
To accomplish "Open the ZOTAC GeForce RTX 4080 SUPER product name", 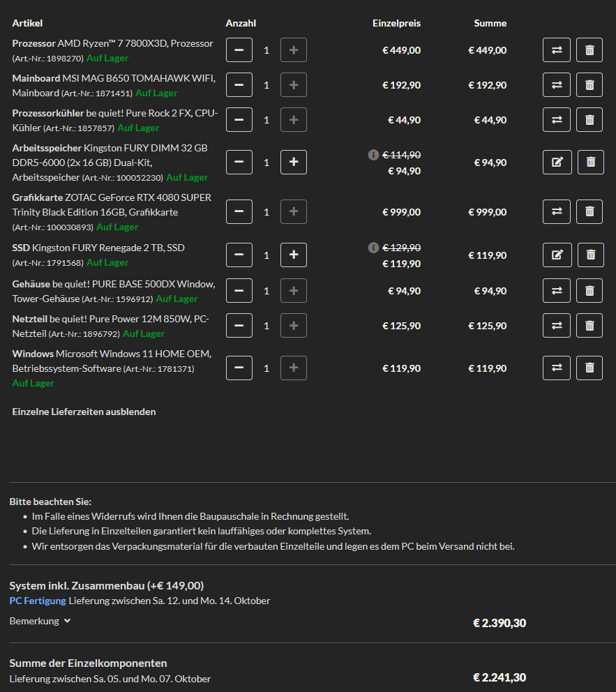I will 112,205.
